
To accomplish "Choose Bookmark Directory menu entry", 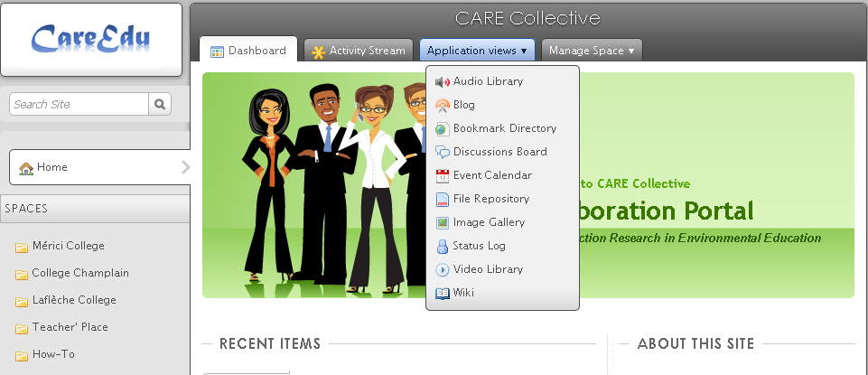I will (502, 128).
